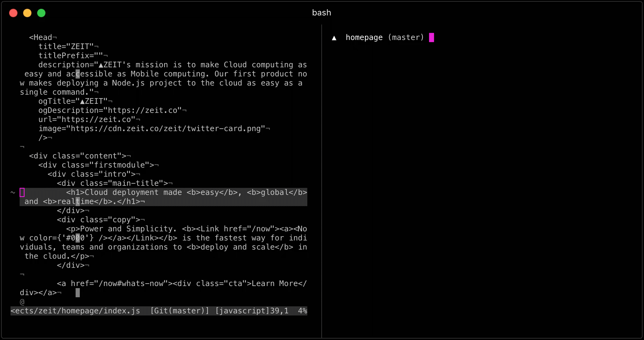Click the twitter-card.png image URL line
Image resolution: width=644 pixels, height=340 pixels.
click(154, 129)
